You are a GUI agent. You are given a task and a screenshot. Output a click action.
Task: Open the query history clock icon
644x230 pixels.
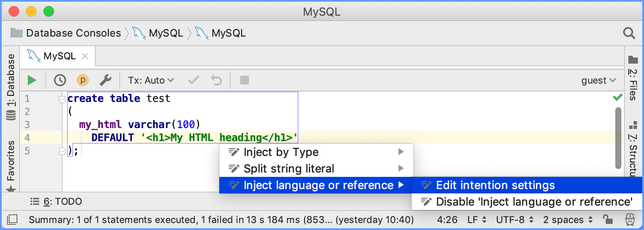tap(60, 80)
